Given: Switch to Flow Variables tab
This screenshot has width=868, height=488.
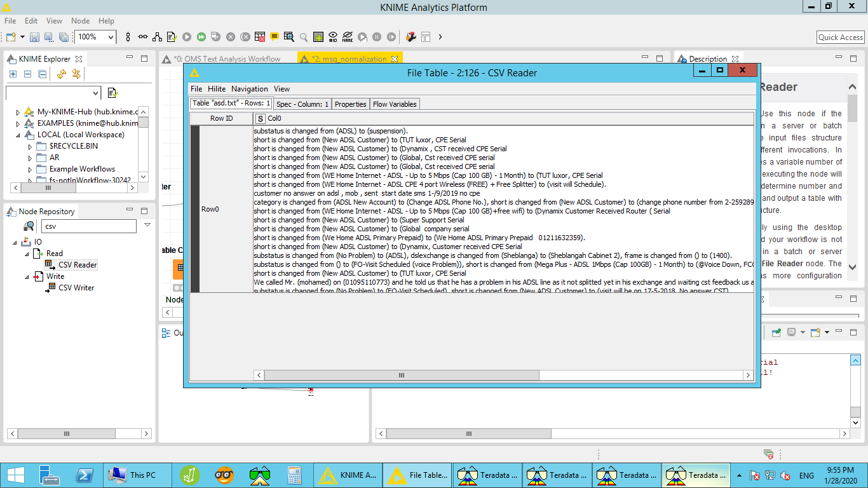Looking at the screenshot, I should (x=395, y=104).
